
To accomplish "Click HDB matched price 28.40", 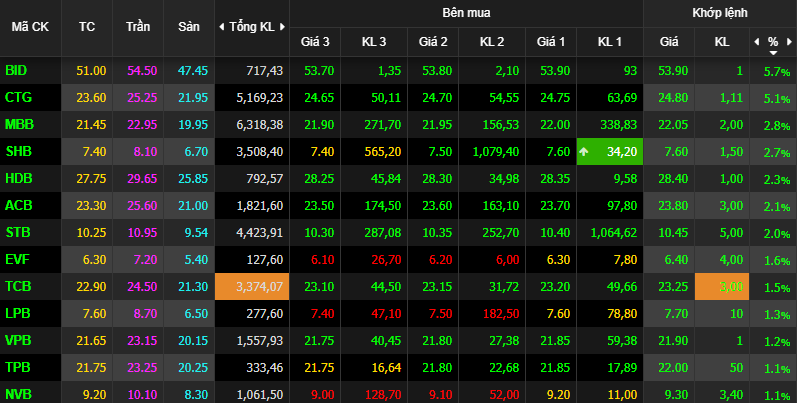I will tap(673, 178).
